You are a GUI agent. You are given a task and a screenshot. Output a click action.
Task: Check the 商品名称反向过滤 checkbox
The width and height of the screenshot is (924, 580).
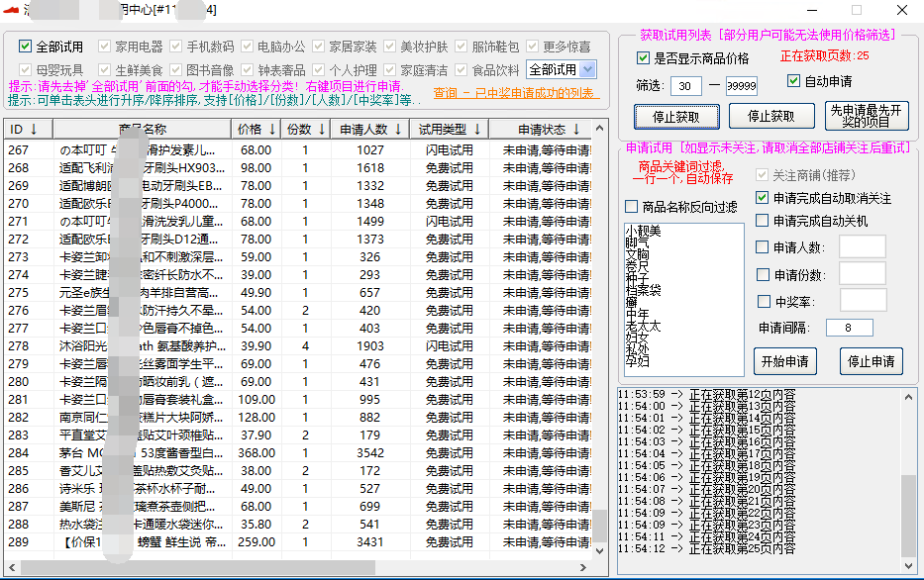[x=629, y=206]
